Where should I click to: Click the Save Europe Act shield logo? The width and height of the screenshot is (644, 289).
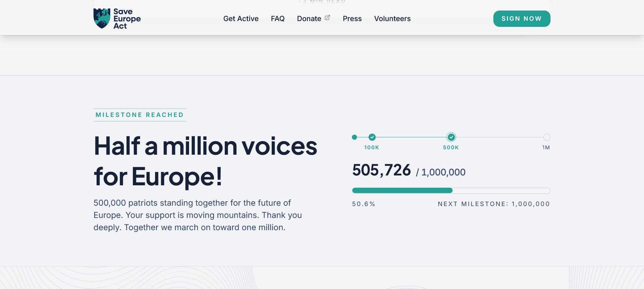(x=102, y=18)
